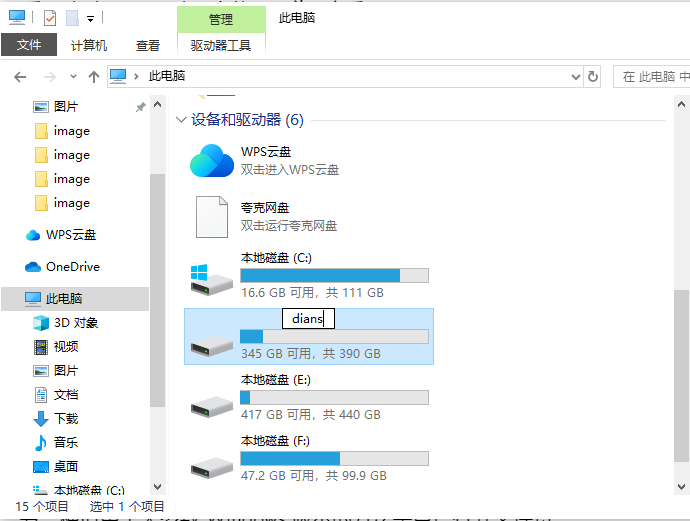Screen dimensions: 690x521
Task: Click the navigation pane scrollbar thumb
Action: click(x=158, y=290)
